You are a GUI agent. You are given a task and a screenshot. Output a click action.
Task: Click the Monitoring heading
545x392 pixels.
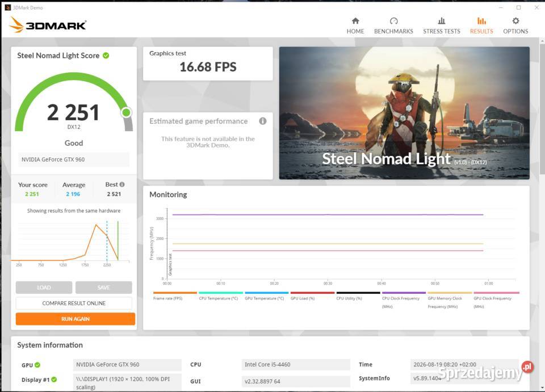(168, 195)
